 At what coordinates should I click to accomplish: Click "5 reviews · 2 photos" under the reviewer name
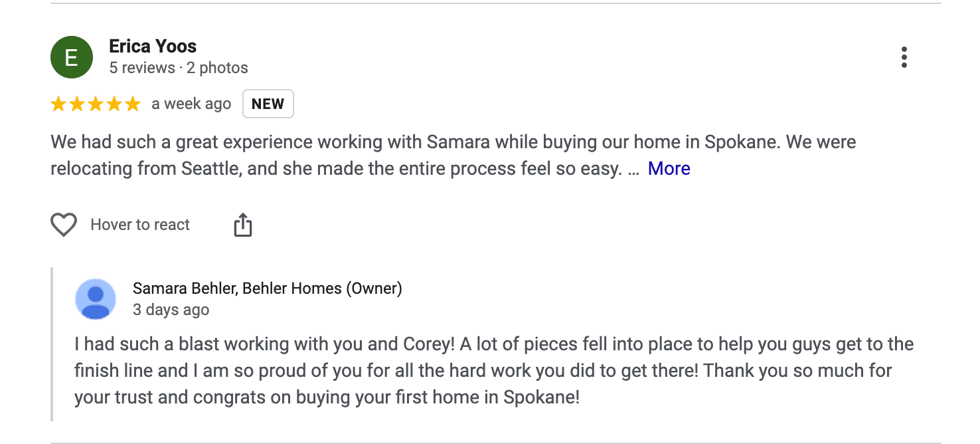point(179,68)
